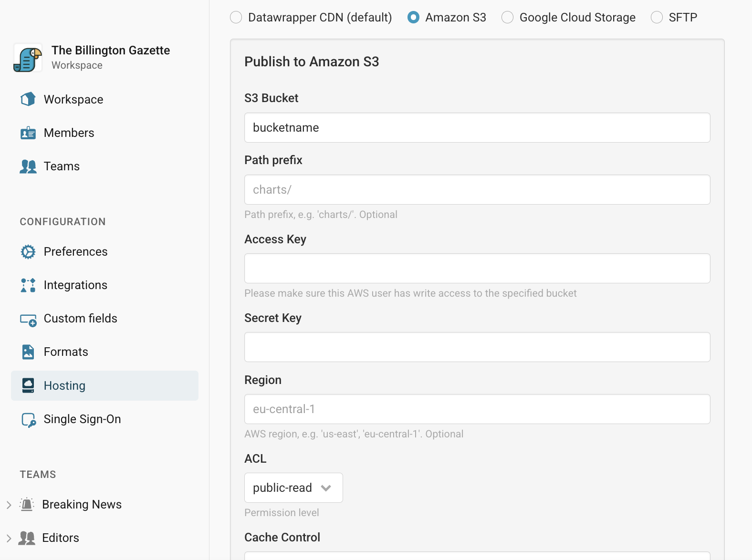Viewport: 752px width, 560px height.
Task: Go to the Members page
Action: (x=104, y=133)
